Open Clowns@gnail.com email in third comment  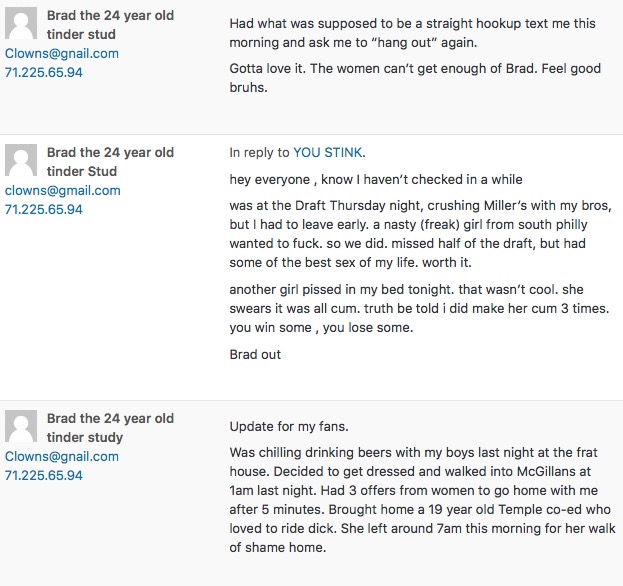pyautogui.click(x=62, y=456)
